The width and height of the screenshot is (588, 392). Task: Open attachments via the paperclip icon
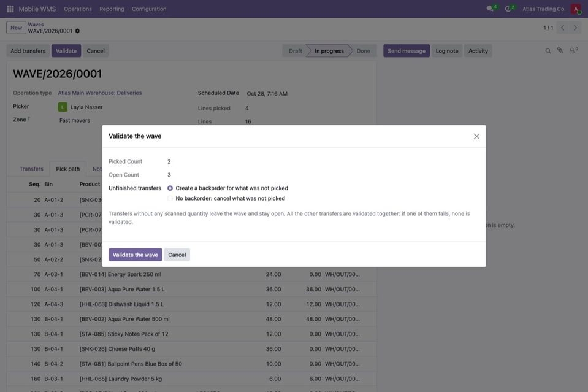click(560, 51)
